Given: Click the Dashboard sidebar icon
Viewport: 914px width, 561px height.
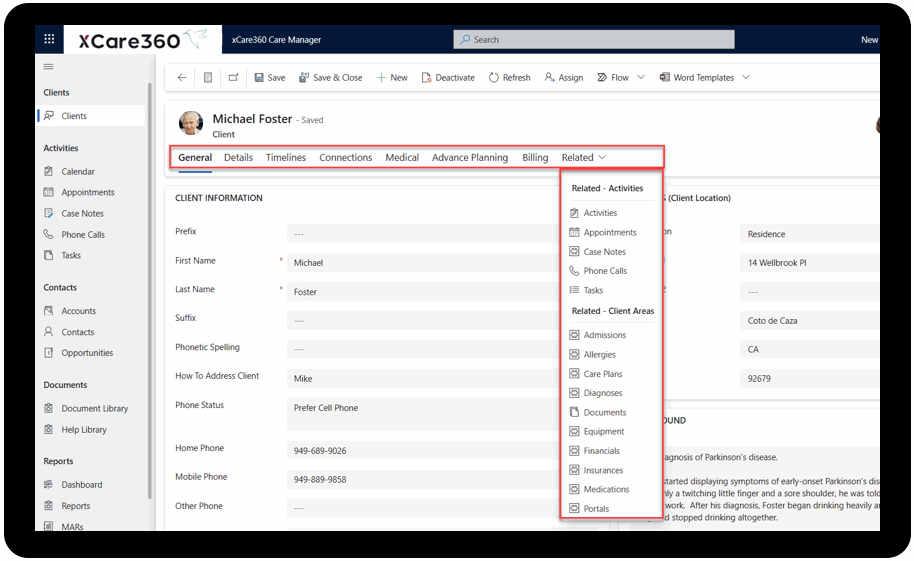Looking at the screenshot, I should [49, 484].
